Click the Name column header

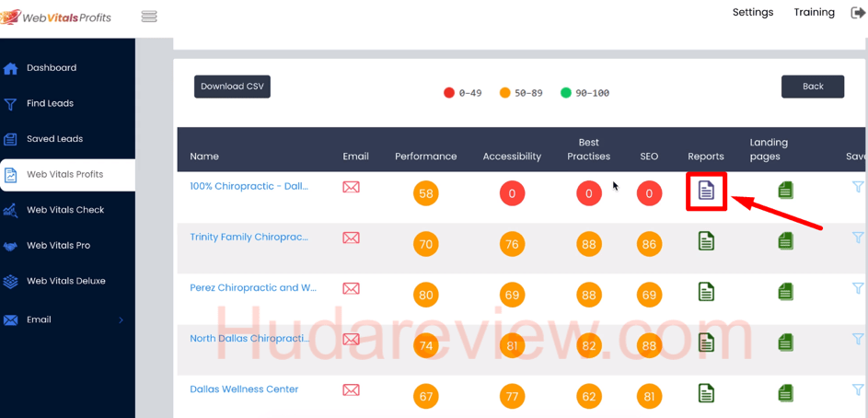(204, 157)
